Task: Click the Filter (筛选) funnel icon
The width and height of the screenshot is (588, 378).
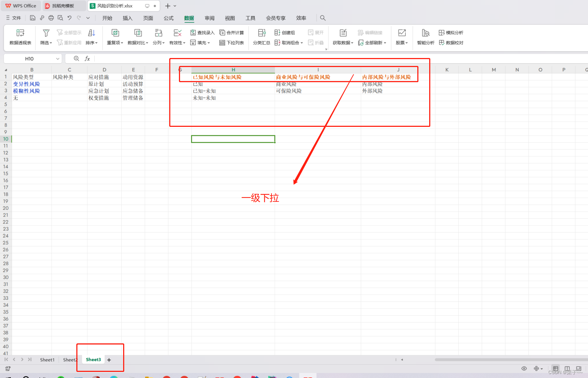Action: coord(46,33)
